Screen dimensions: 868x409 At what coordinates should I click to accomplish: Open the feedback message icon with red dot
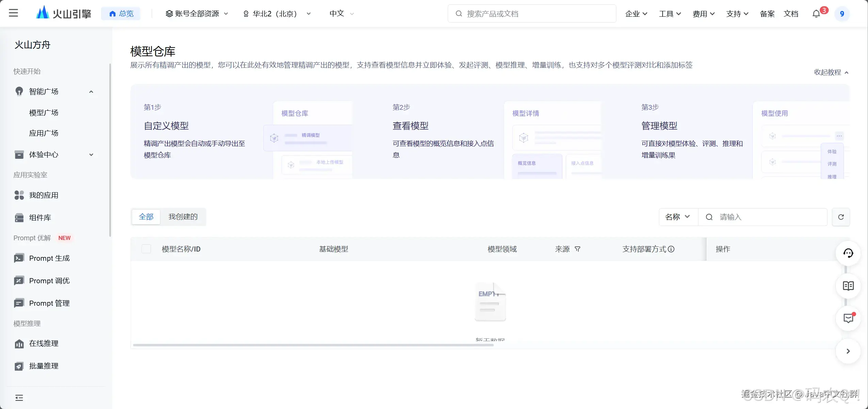coord(848,318)
